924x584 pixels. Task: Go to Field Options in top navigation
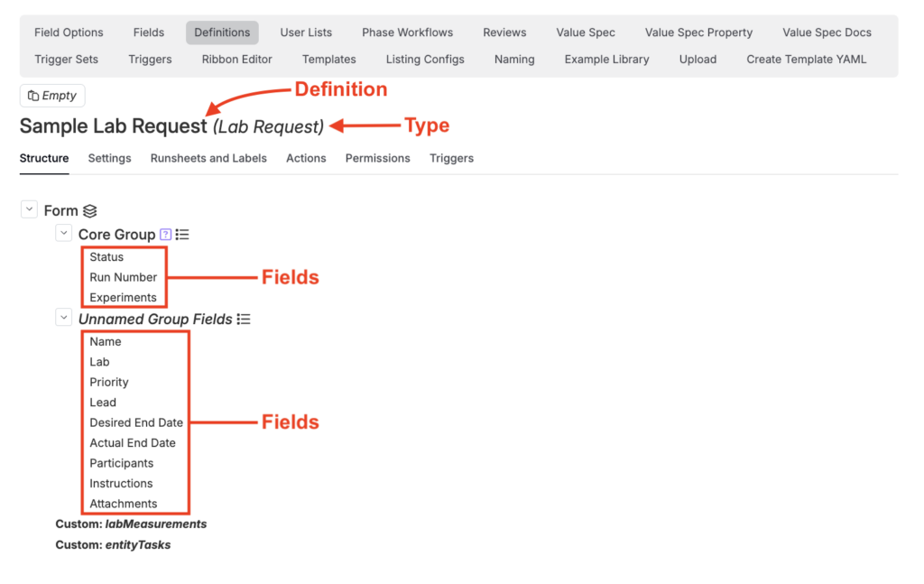coord(69,32)
